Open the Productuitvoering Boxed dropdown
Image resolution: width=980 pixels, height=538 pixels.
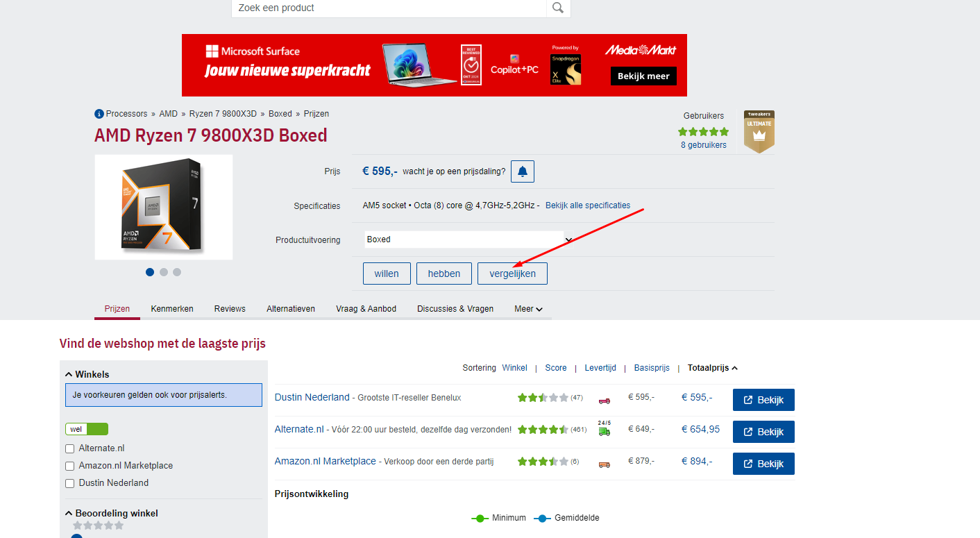pos(469,239)
